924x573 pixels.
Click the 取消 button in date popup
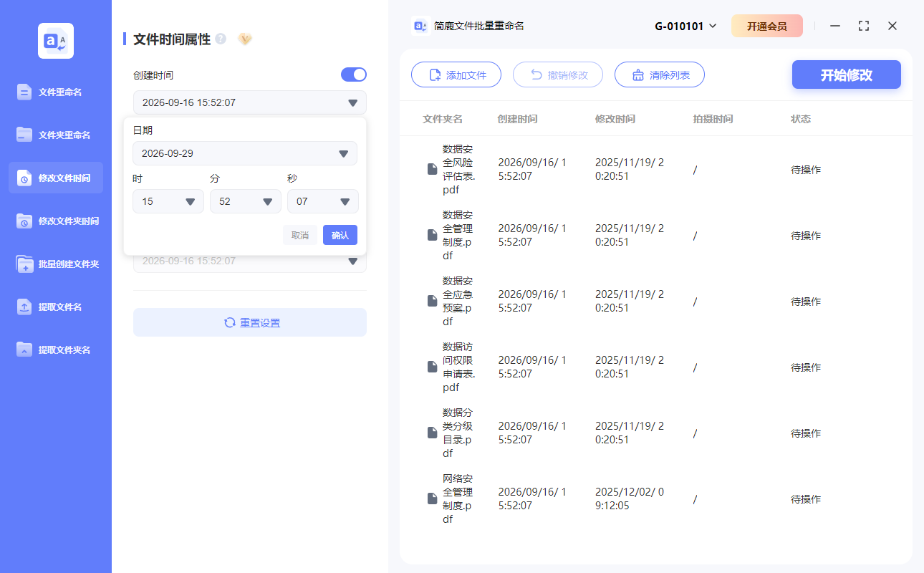tap(300, 235)
